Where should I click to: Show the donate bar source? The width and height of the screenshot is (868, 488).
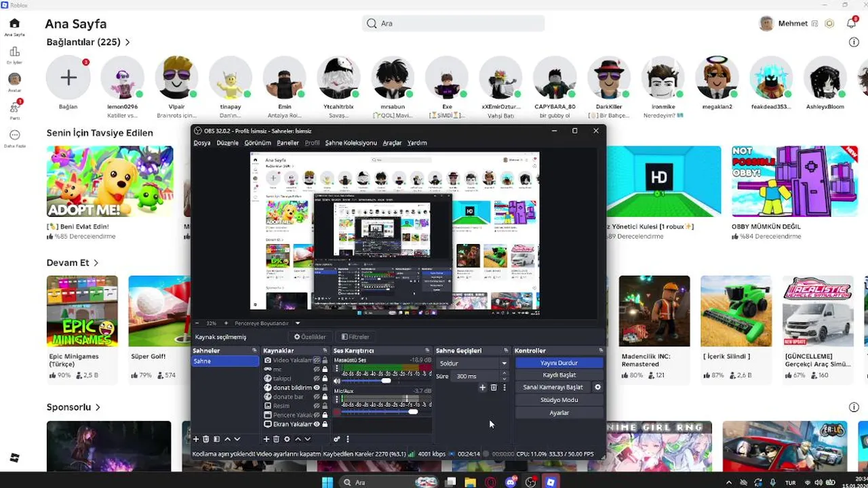point(317,396)
